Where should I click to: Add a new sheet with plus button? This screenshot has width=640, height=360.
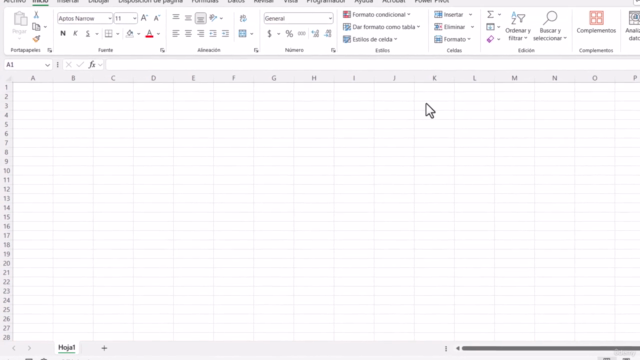tap(104, 348)
